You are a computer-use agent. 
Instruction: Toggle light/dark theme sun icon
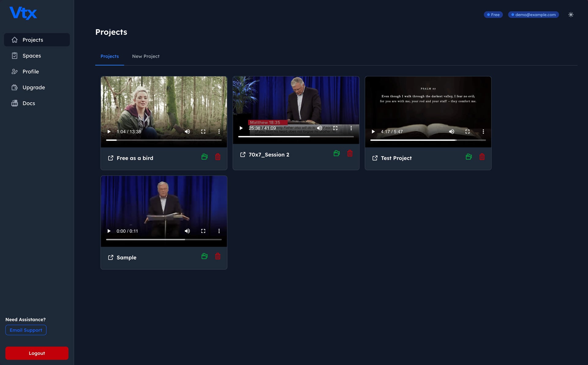click(571, 15)
